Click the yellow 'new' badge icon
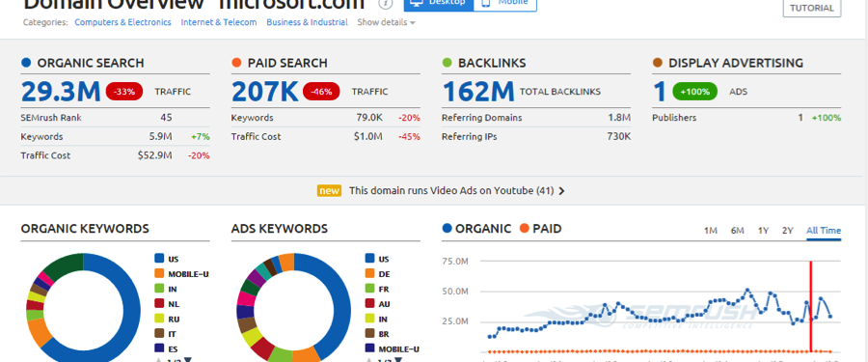This screenshot has width=868, height=362. (329, 191)
